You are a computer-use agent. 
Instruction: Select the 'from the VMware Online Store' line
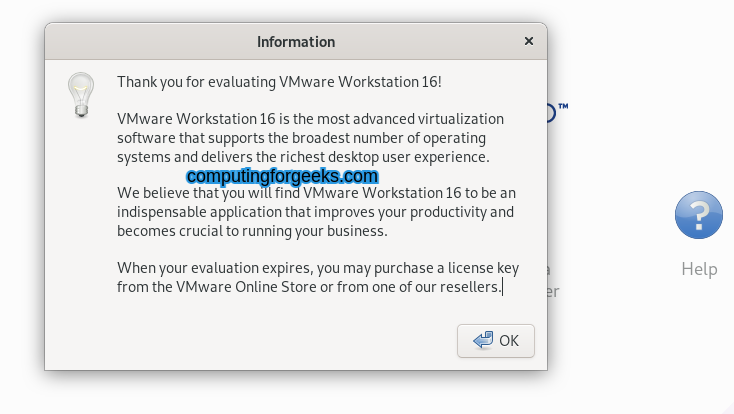click(x=310, y=287)
